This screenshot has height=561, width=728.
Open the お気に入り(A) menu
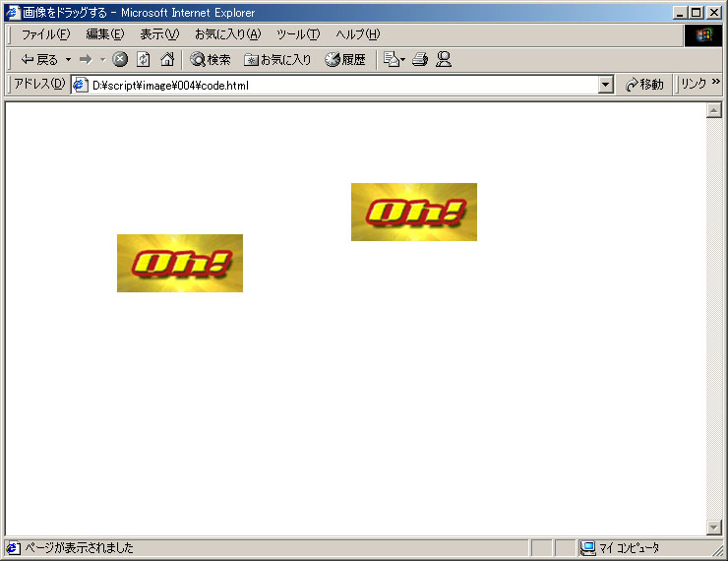click(227, 34)
